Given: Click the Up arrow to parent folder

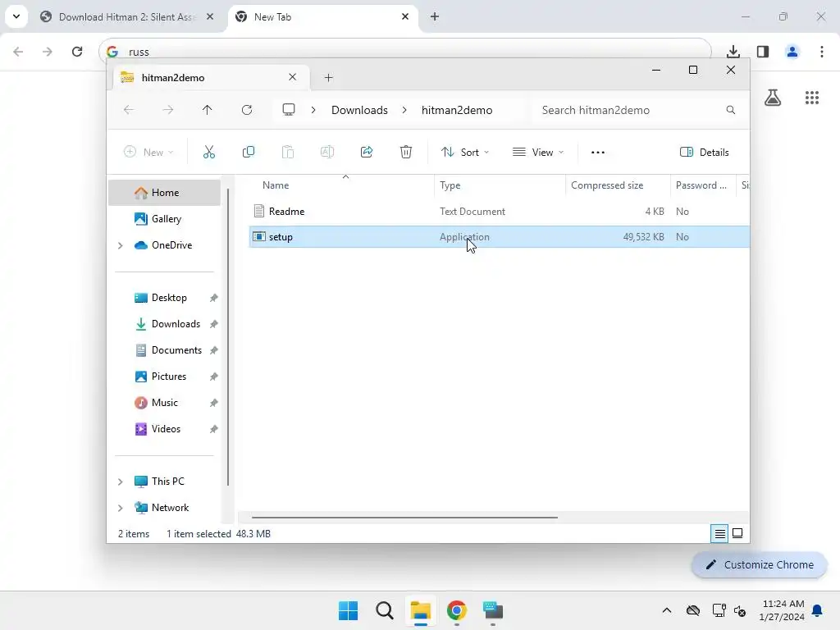Looking at the screenshot, I should 208,110.
